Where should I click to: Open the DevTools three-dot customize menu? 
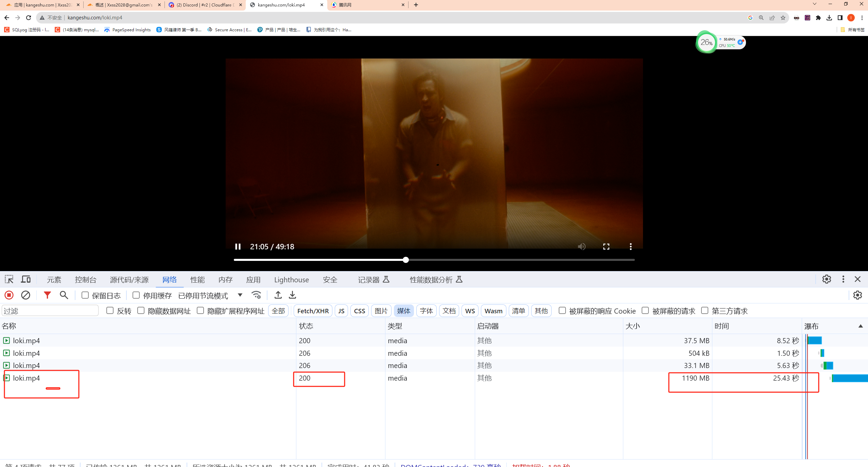tap(843, 279)
